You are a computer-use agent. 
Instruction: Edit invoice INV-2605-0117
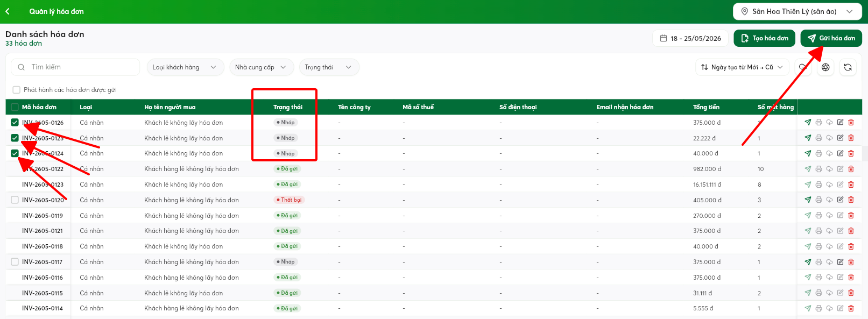840,262
